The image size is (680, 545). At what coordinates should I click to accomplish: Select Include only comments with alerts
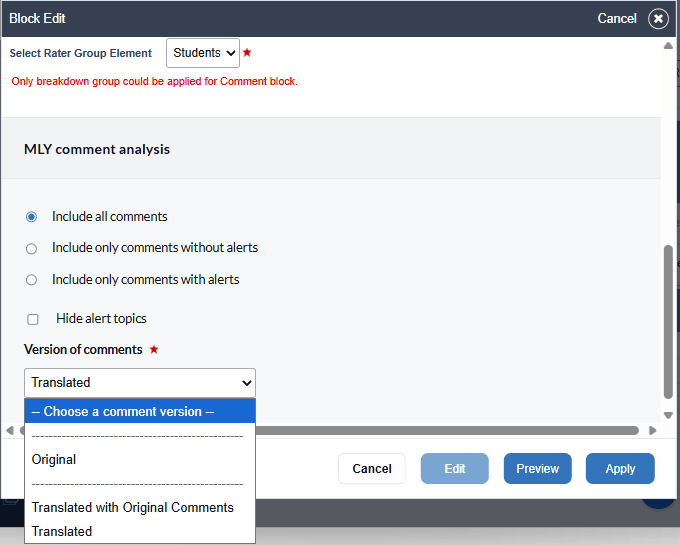click(x=31, y=280)
